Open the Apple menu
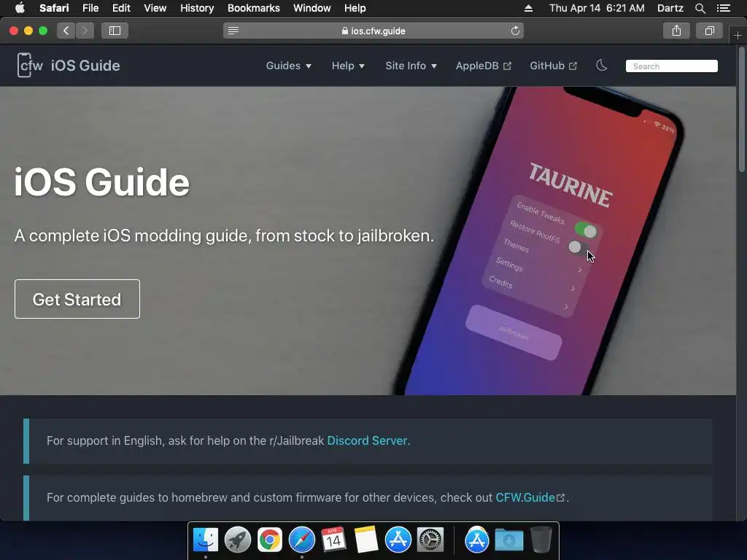Viewport: 747px width, 560px height. click(20, 8)
